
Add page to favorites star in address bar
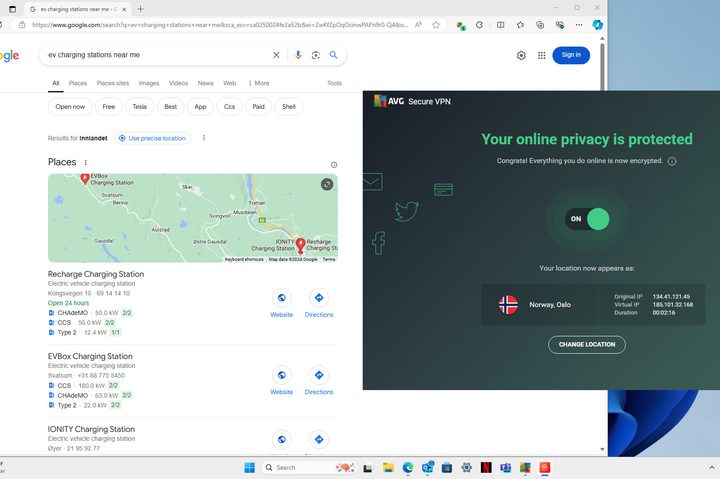(436, 25)
